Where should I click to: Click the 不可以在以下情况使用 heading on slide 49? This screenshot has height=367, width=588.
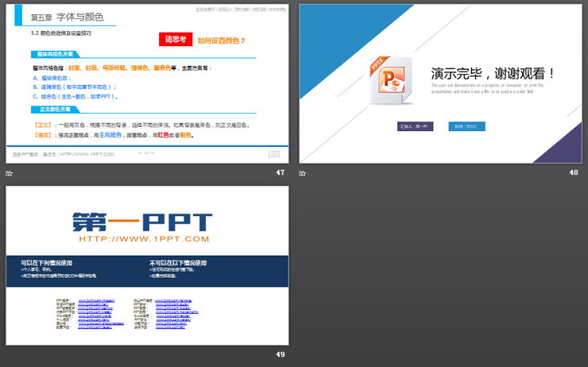(178, 263)
